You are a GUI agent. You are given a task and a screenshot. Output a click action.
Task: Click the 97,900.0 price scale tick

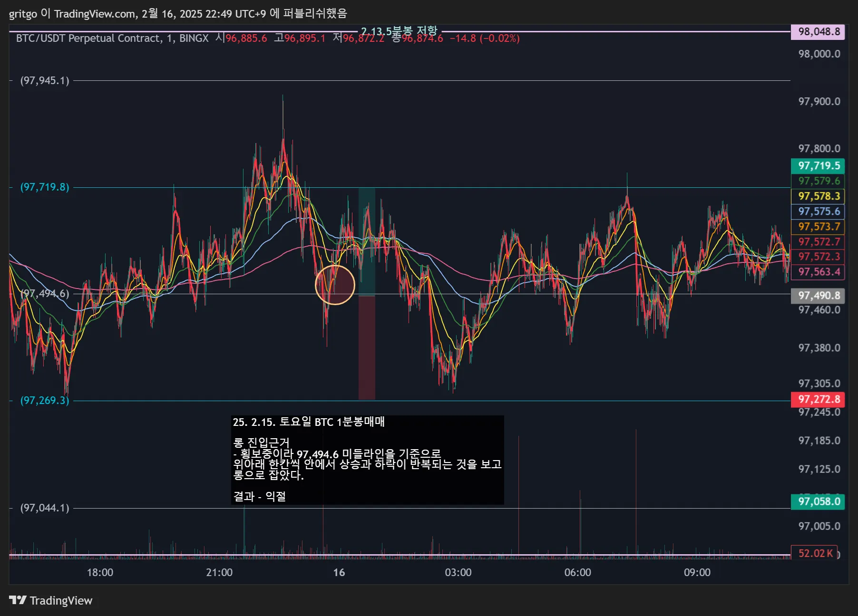click(x=819, y=101)
